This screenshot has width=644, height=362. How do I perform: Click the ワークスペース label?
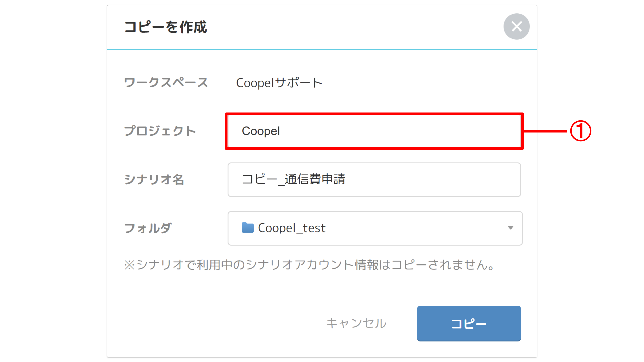(x=166, y=83)
